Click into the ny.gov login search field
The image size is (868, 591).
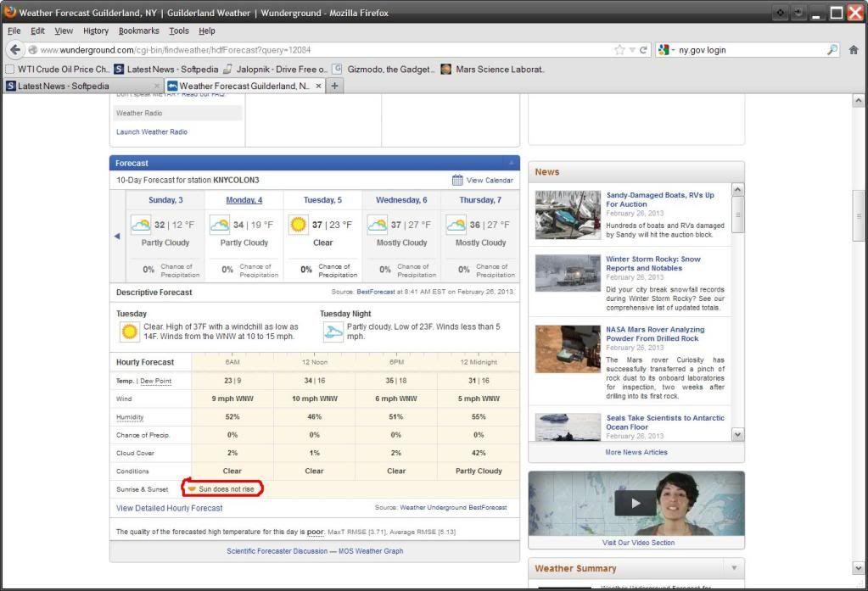750,50
